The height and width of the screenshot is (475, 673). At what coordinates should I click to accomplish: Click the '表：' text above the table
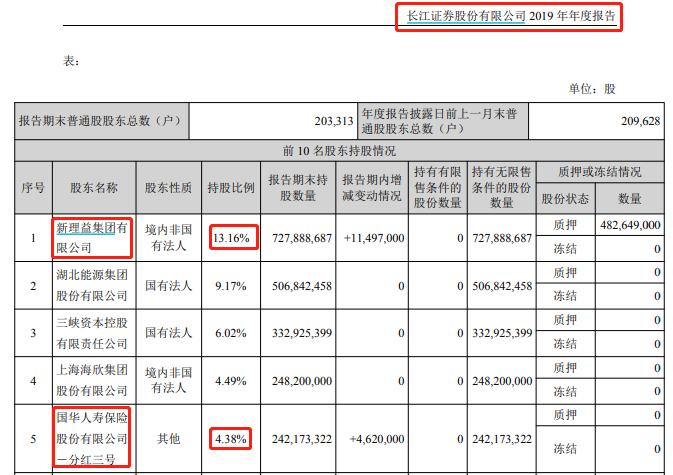tap(71, 61)
